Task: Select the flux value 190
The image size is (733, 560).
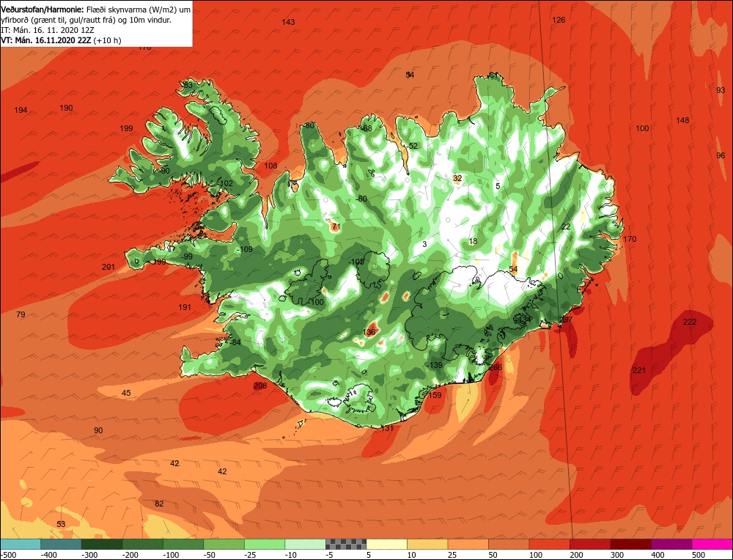Action: [x=67, y=108]
